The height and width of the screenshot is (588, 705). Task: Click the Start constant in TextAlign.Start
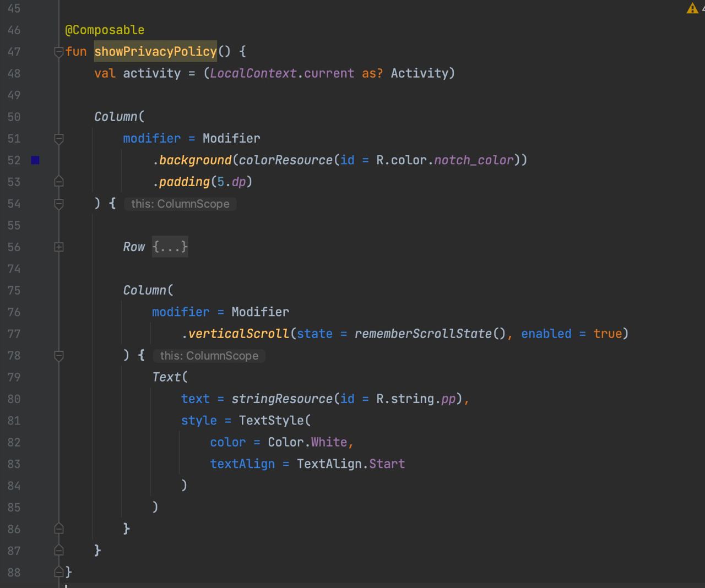[387, 464]
